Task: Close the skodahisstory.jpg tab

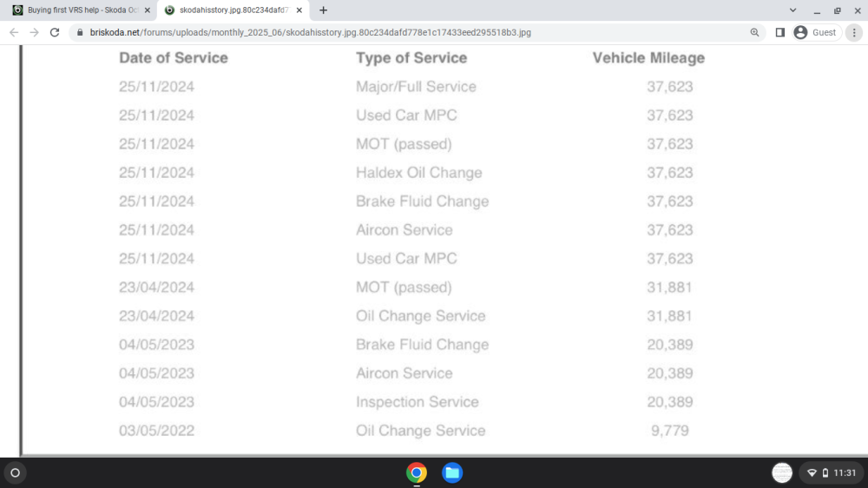Action: tap(299, 10)
